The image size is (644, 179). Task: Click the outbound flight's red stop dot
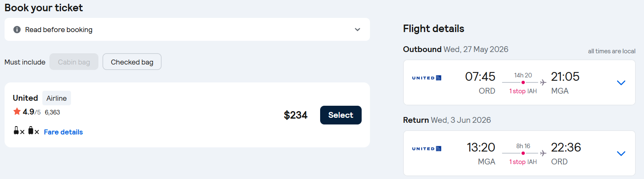[523, 82]
